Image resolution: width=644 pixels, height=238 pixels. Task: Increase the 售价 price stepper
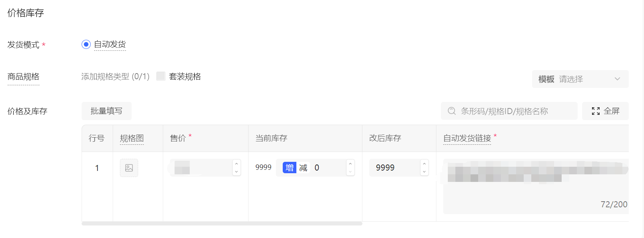pyautogui.click(x=236, y=164)
